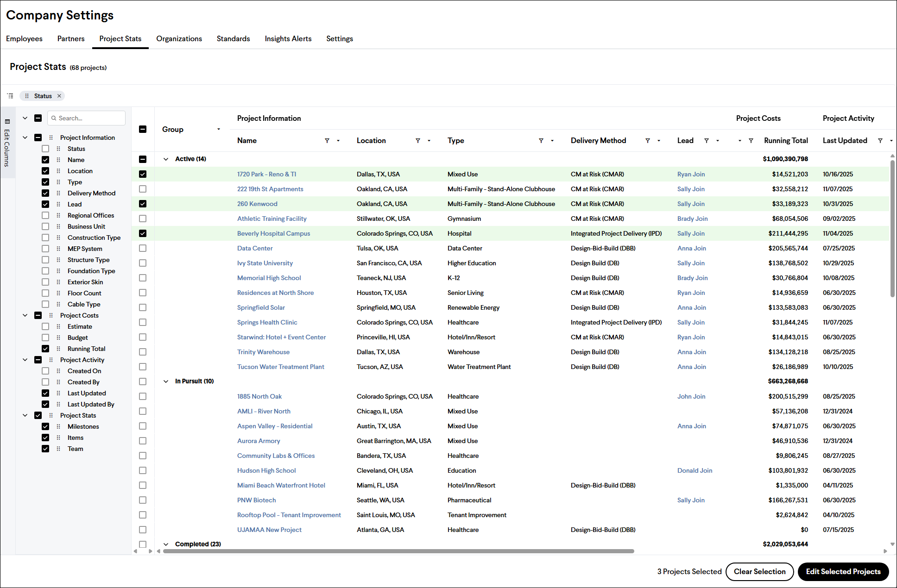Open the Beverly Hospital Campus project link

point(273,233)
